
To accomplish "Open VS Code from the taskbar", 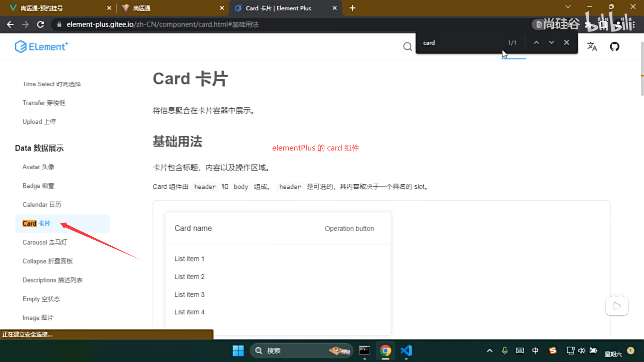I will click(406, 351).
